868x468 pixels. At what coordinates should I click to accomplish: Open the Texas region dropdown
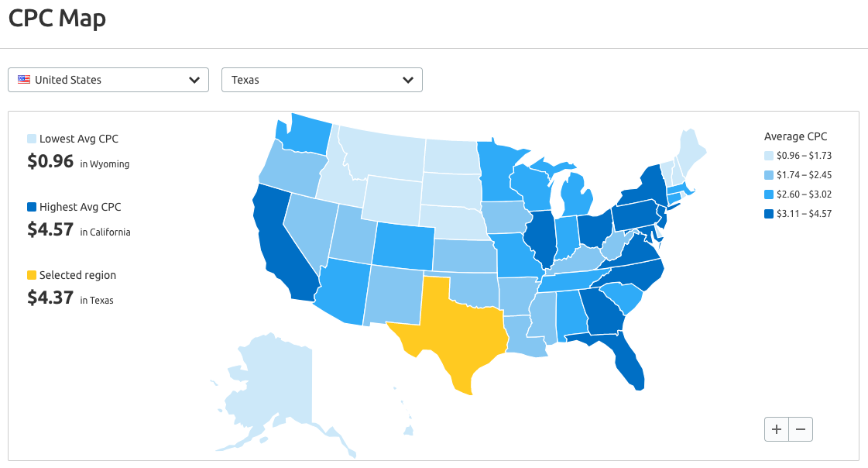point(322,80)
